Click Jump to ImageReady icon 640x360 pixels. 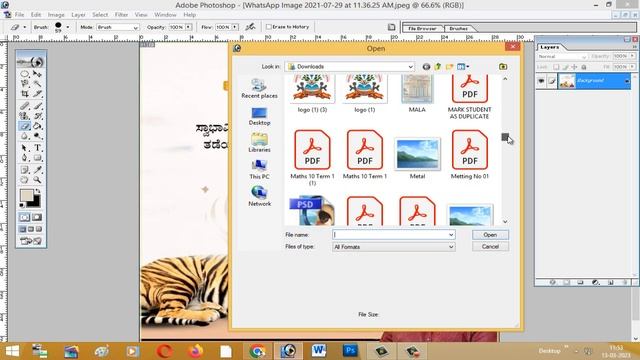coord(31,241)
